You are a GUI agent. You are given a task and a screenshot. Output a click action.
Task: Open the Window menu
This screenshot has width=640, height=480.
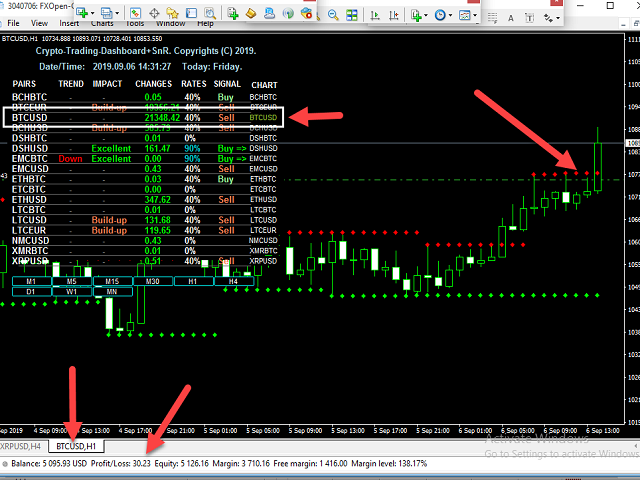pos(171,23)
